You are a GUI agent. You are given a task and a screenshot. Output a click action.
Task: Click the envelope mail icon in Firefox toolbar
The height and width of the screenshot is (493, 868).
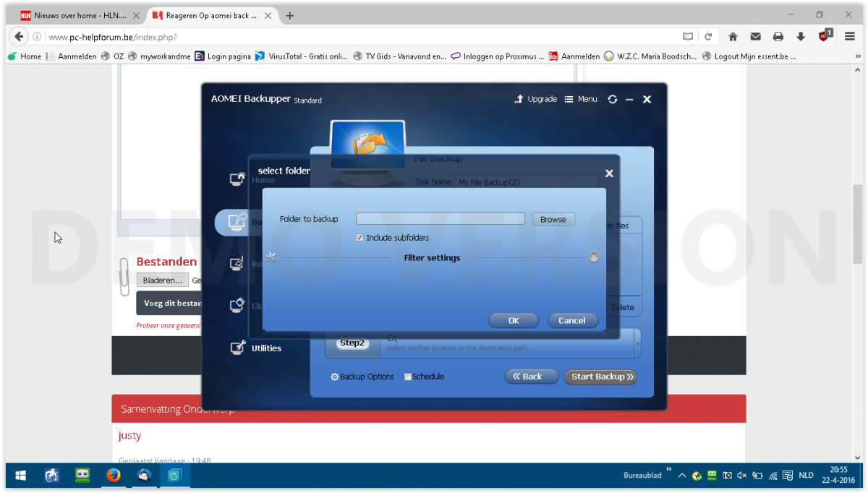[x=755, y=37]
